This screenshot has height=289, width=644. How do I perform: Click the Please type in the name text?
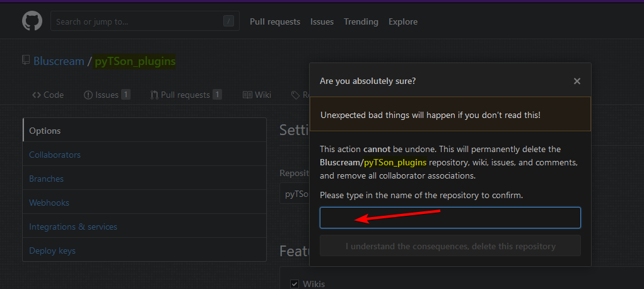coord(421,195)
